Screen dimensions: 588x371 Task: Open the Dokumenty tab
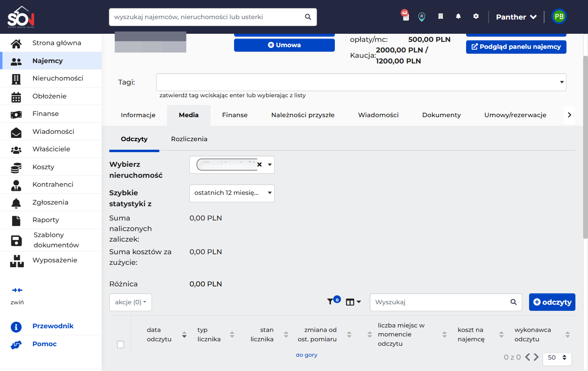(441, 115)
